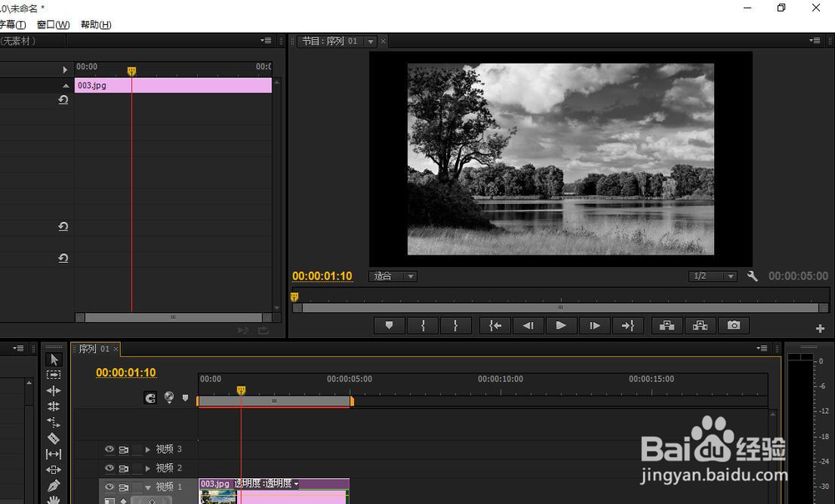Open Program monitor wrench settings
Screen dimensions: 835x504
(752, 276)
